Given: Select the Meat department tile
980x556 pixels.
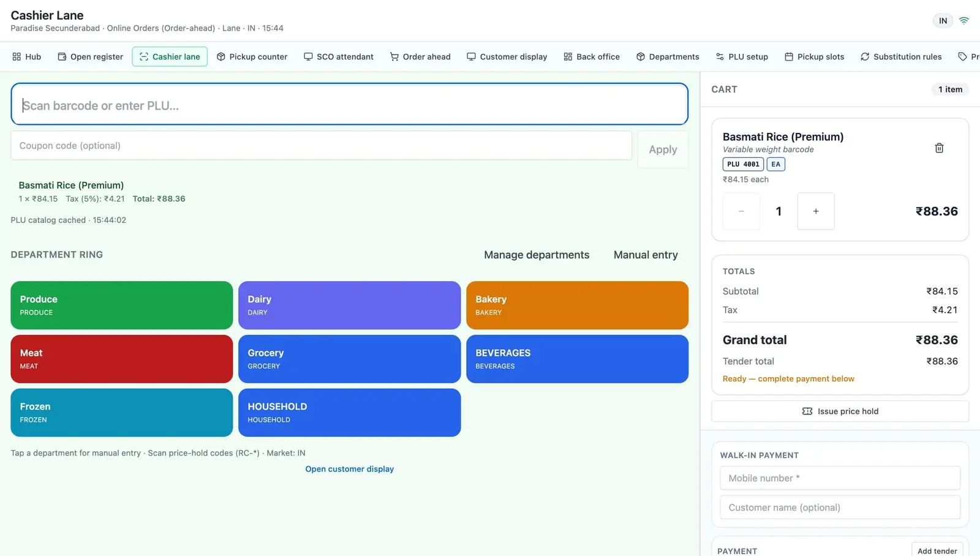Looking at the screenshot, I should pos(122,359).
